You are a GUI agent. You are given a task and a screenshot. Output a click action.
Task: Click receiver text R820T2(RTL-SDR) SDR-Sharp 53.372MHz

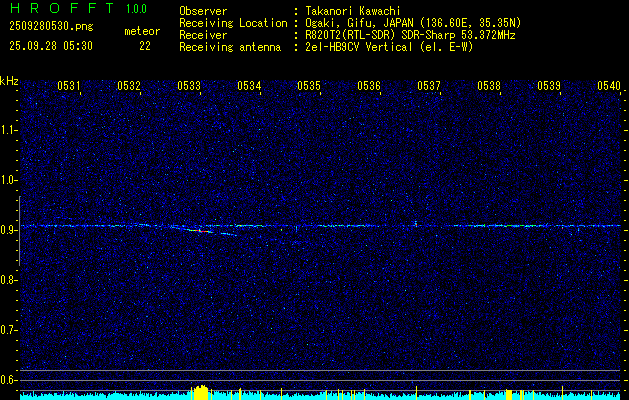pyautogui.click(x=410, y=35)
